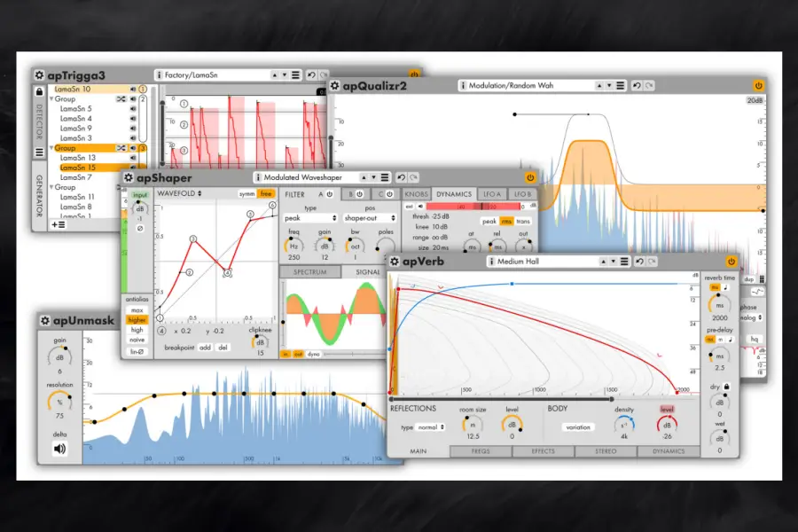
Task: Click freq knob in apShaper filter
Action: pos(293,246)
